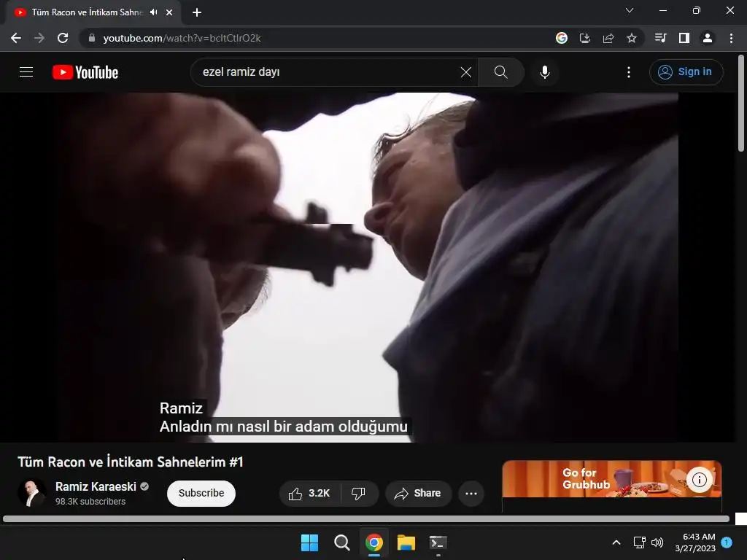Open YouTube settings three-dot menu
Viewport: 747px width, 560px height.
[x=629, y=72]
